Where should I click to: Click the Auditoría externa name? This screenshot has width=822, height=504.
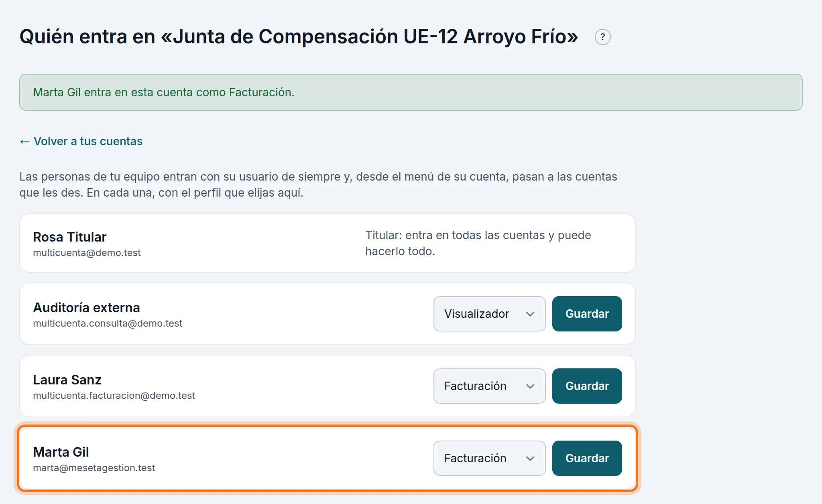(86, 308)
